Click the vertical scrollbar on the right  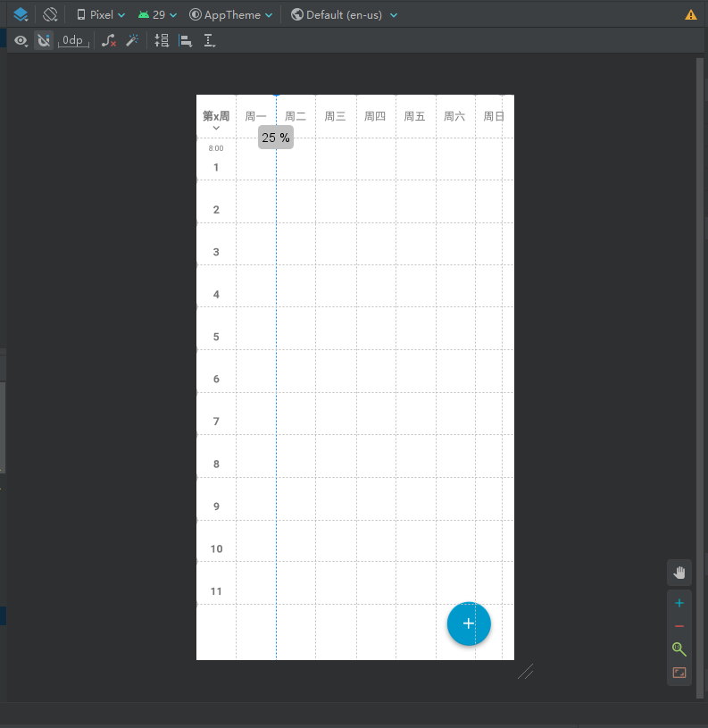(x=700, y=378)
